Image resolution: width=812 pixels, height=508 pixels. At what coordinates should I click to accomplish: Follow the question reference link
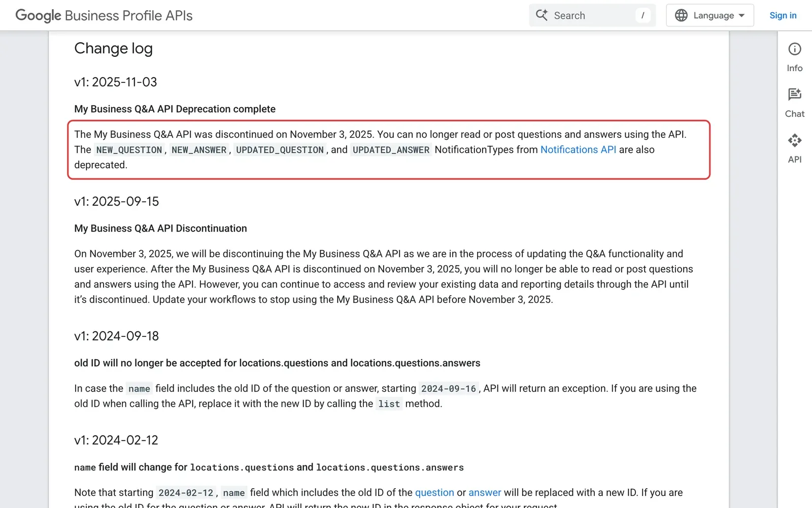pyautogui.click(x=434, y=493)
